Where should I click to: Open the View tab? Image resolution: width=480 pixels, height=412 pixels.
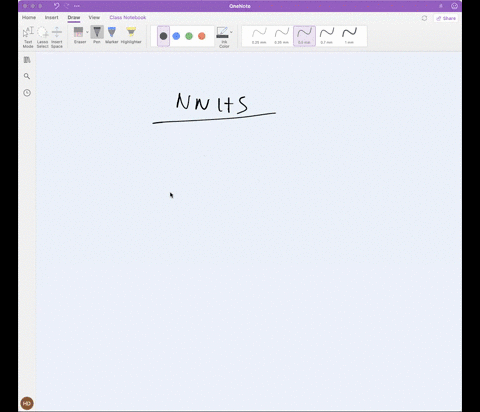pos(94,17)
